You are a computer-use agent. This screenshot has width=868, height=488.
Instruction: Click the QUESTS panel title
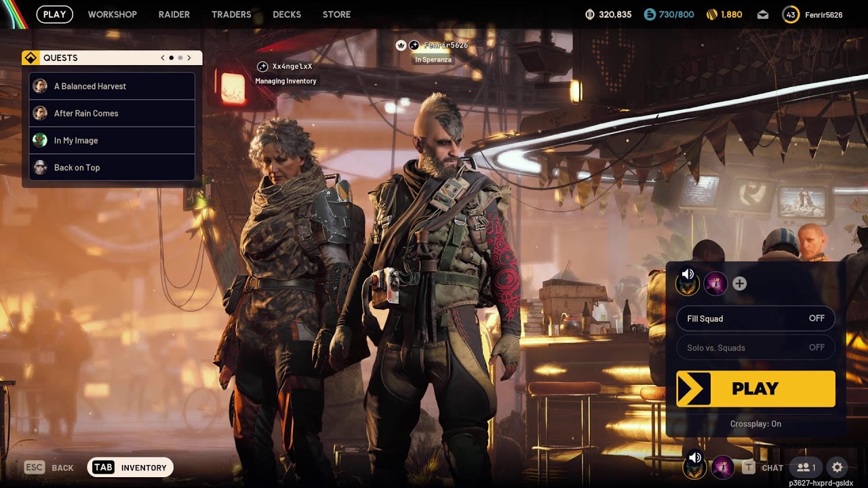click(60, 58)
